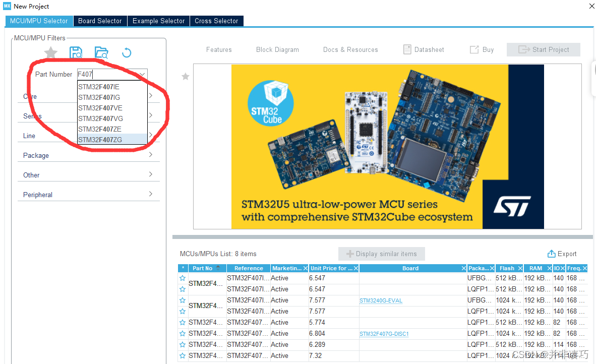Star the row priced 6.804

pyautogui.click(x=183, y=333)
